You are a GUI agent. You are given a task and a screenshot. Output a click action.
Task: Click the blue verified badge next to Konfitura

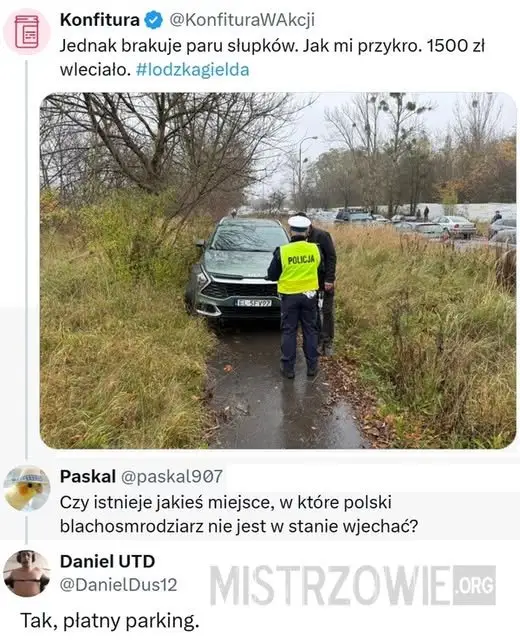[154, 20]
